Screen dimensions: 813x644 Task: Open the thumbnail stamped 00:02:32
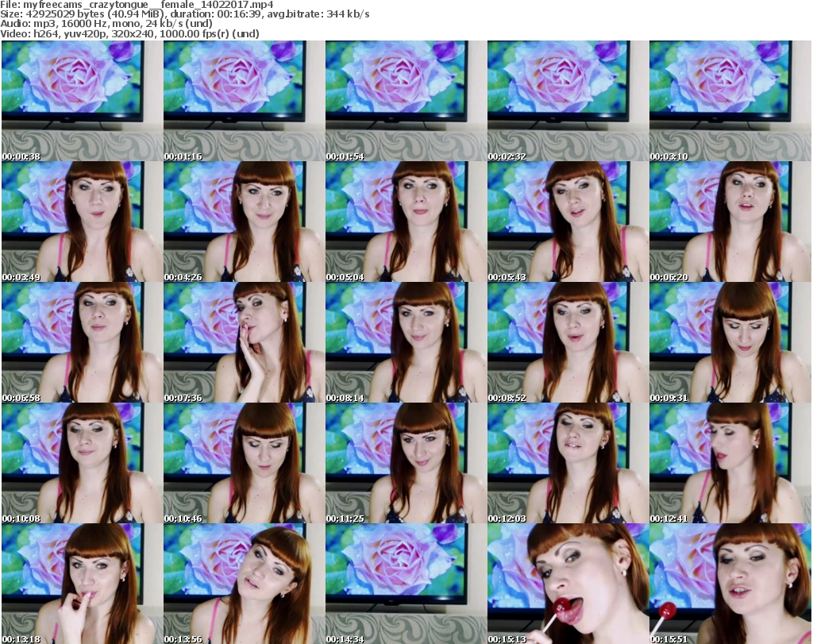tap(568, 101)
